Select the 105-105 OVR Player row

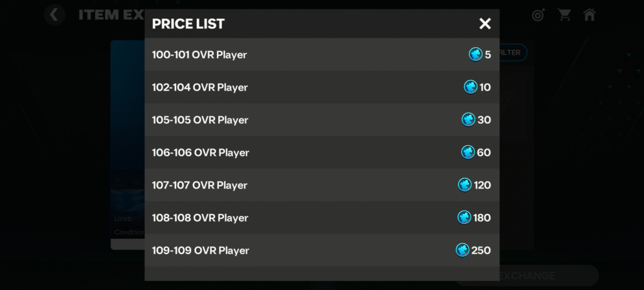pos(322,120)
